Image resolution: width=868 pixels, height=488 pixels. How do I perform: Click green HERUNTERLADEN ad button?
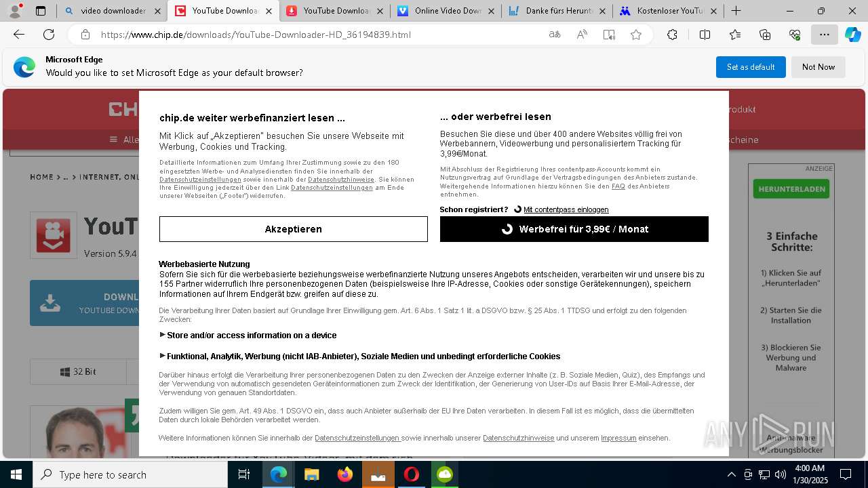[x=791, y=189]
